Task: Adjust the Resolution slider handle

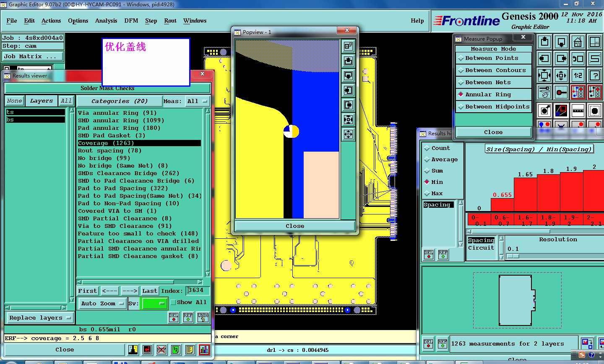Action: pos(513,256)
